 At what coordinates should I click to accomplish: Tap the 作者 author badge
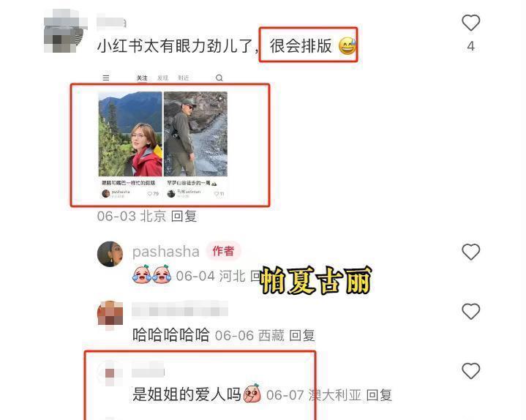tap(223, 250)
